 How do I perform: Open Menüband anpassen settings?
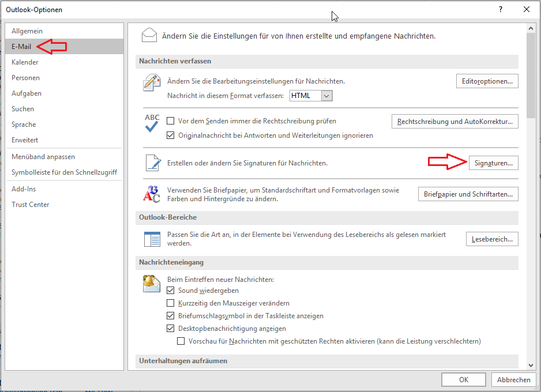click(x=65, y=157)
